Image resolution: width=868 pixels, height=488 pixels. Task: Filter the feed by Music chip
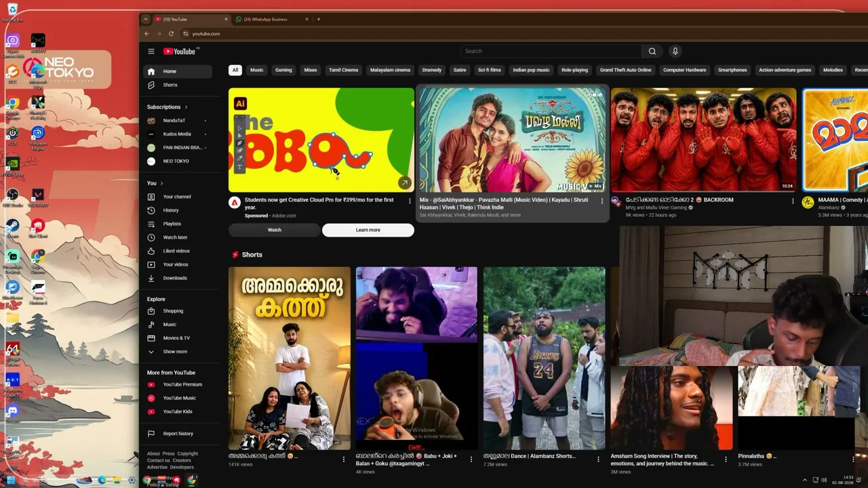click(257, 70)
